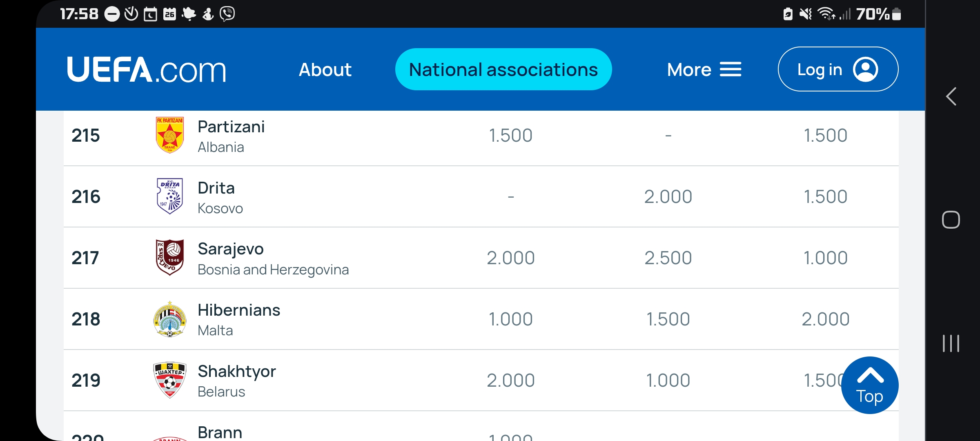Tap the Drita club crest
Image resolution: width=980 pixels, height=441 pixels.
tap(170, 196)
